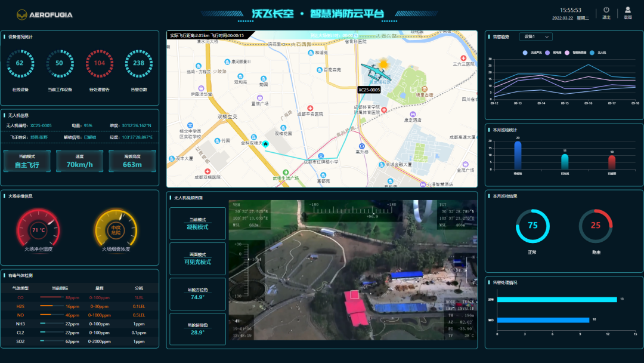The height and width of the screenshot is (363, 644).
Task: Click the AEROFUGIA logo in the header
Action: 45,13
